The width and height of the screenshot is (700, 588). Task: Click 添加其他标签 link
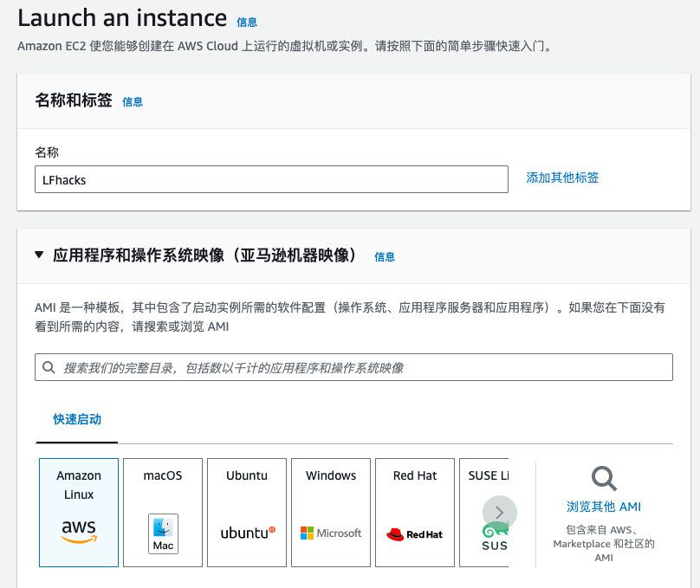562,178
